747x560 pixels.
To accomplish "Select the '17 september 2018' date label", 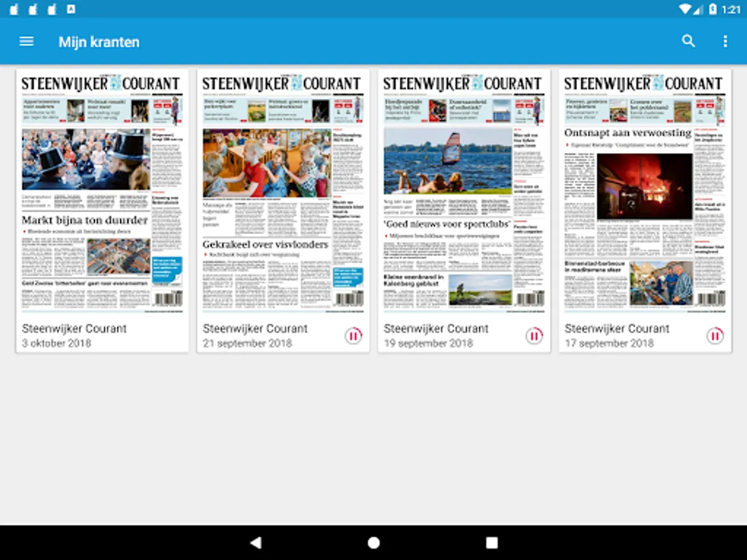I will (609, 343).
